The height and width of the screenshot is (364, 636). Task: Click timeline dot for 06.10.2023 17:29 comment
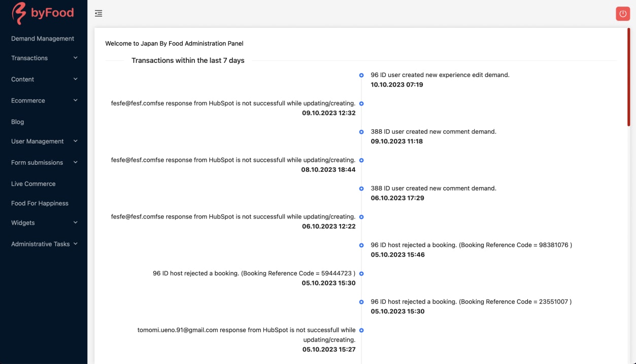click(361, 189)
